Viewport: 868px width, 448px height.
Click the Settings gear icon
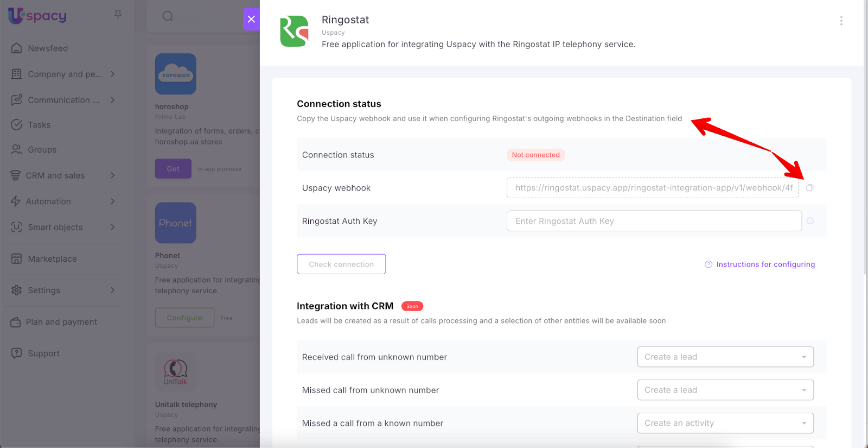[17, 291]
